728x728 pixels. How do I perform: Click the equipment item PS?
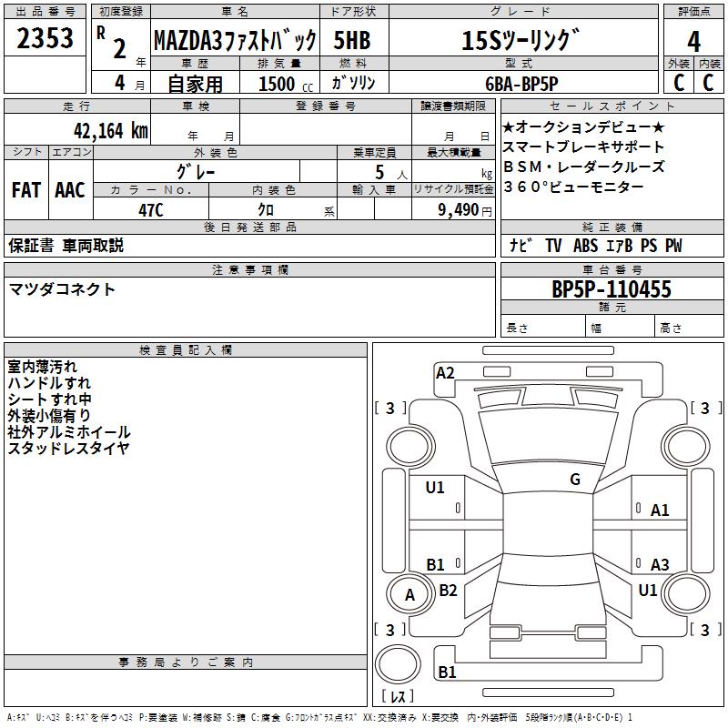point(649,245)
